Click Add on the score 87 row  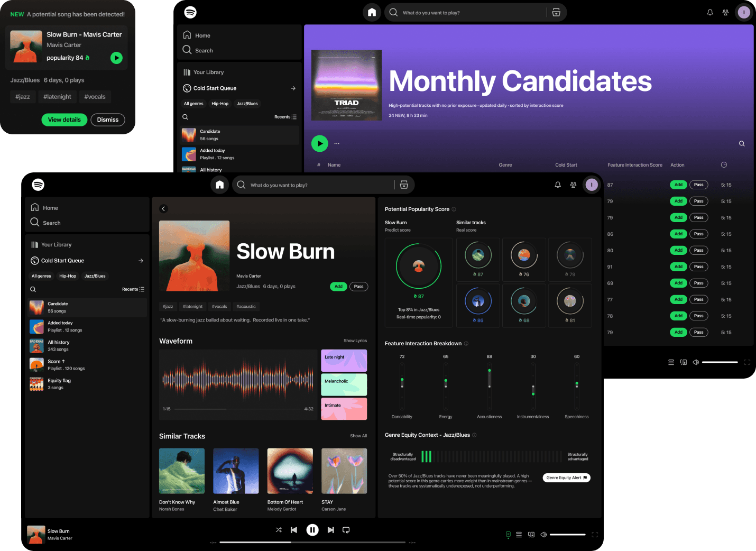pyautogui.click(x=678, y=185)
